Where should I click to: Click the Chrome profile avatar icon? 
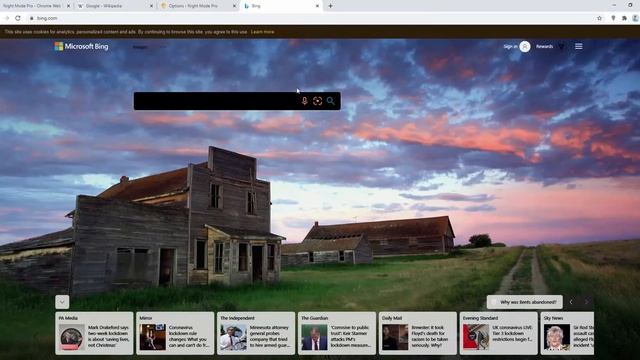(635, 18)
